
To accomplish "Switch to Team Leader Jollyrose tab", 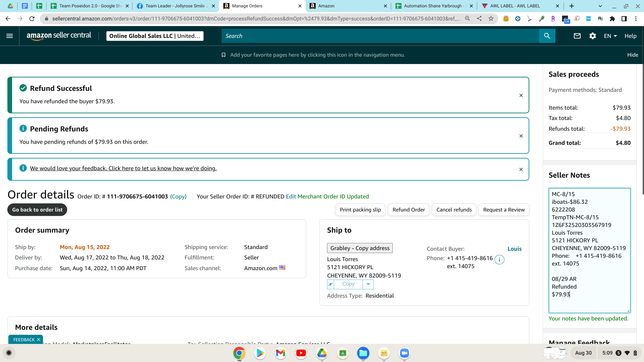I will click(176, 6).
